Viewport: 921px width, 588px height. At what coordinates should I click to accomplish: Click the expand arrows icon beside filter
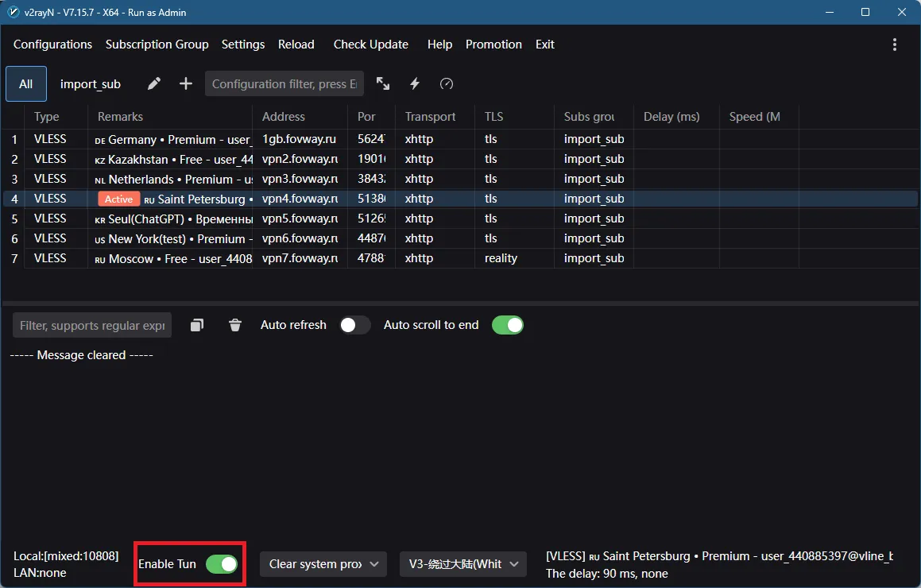pyautogui.click(x=383, y=83)
